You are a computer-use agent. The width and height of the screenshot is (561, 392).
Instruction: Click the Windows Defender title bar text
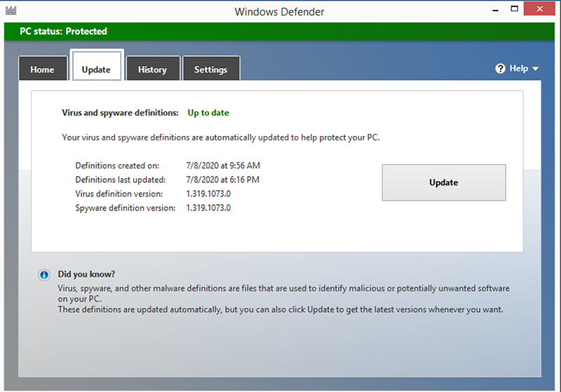[x=280, y=11]
